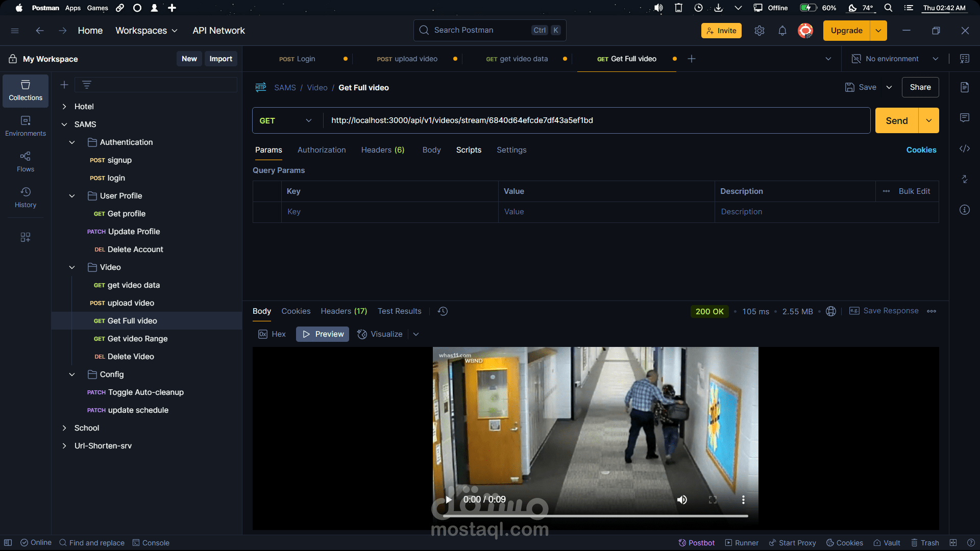Collapse the Video folder
Image resolution: width=980 pixels, height=551 pixels.
click(x=72, y=267)
